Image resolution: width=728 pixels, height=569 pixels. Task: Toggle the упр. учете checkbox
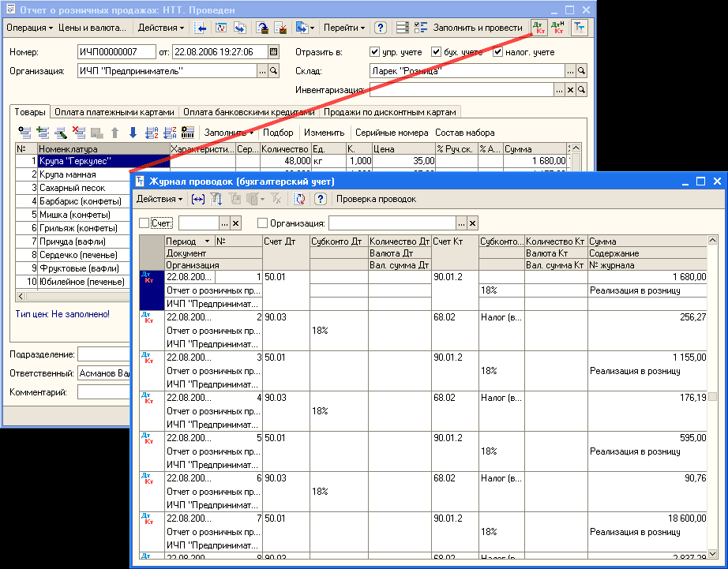375,52
